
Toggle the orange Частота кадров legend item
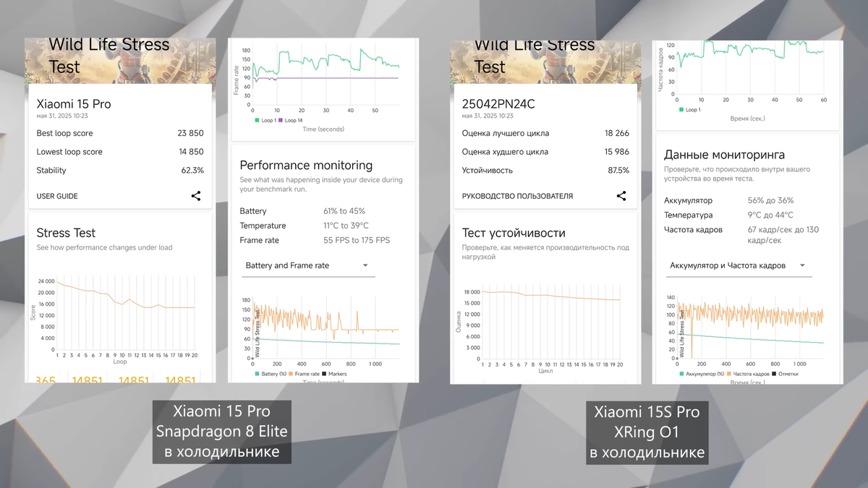click(749, 374)
